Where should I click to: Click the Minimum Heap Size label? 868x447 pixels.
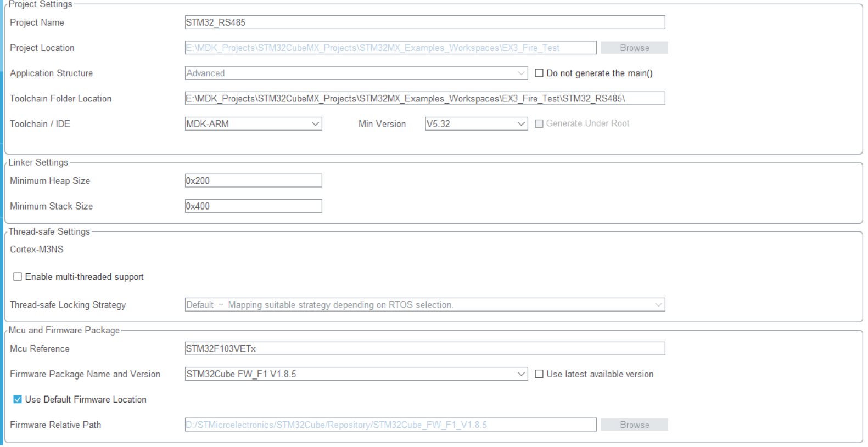pyautogui.click(x=50, y=180)
